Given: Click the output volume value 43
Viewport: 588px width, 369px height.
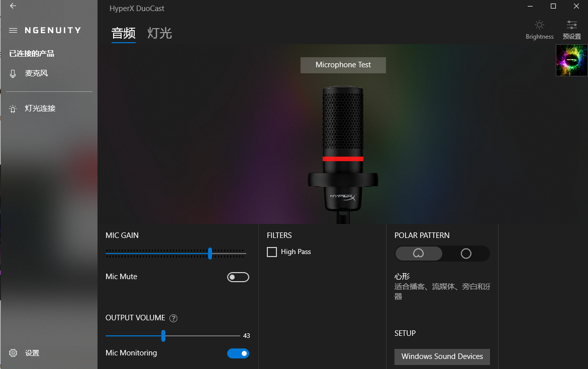Looking at the screenshot, I should [246, 336].
